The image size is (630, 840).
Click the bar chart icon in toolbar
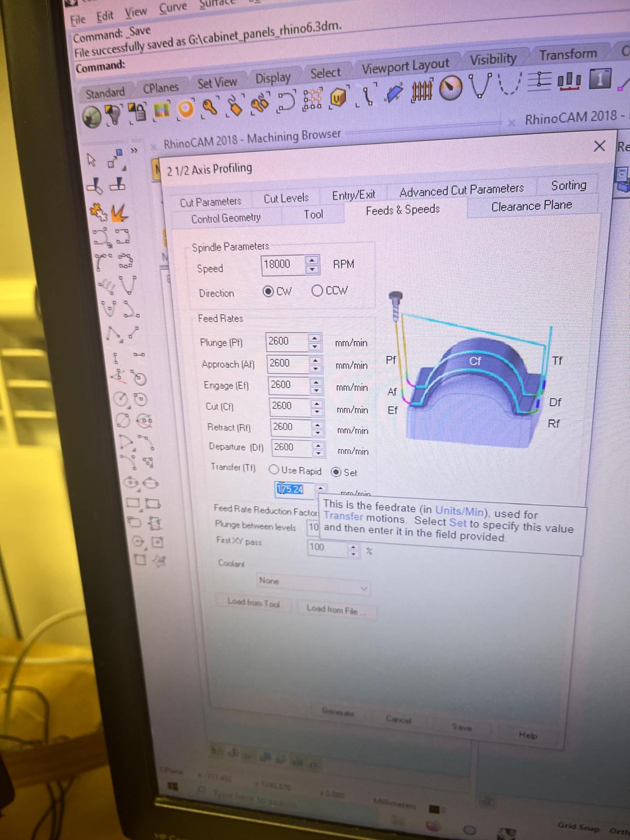coord(569,80)
